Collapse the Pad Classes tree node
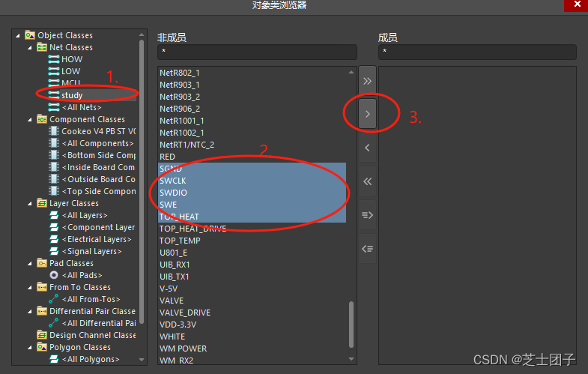This screenshot has width=588, height=374. [30, 264]
